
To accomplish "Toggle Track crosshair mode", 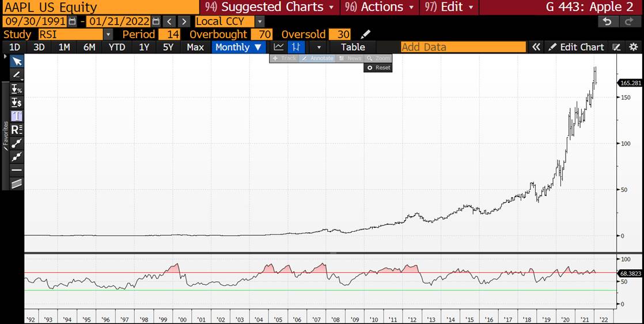I will (284, 58).
